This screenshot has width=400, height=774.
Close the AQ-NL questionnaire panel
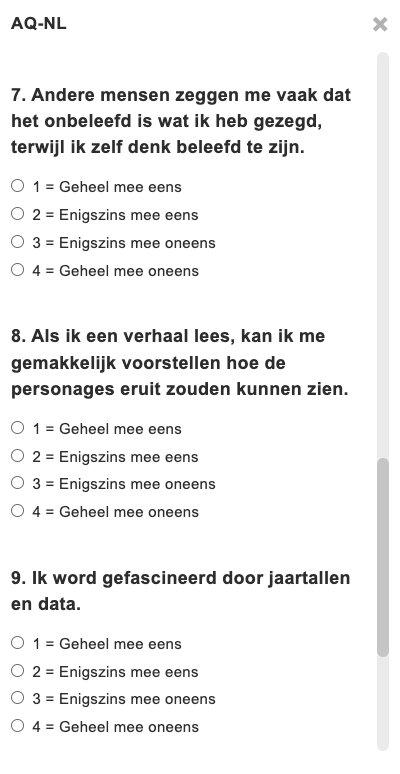pyautogui.click(x=380, y=24)
